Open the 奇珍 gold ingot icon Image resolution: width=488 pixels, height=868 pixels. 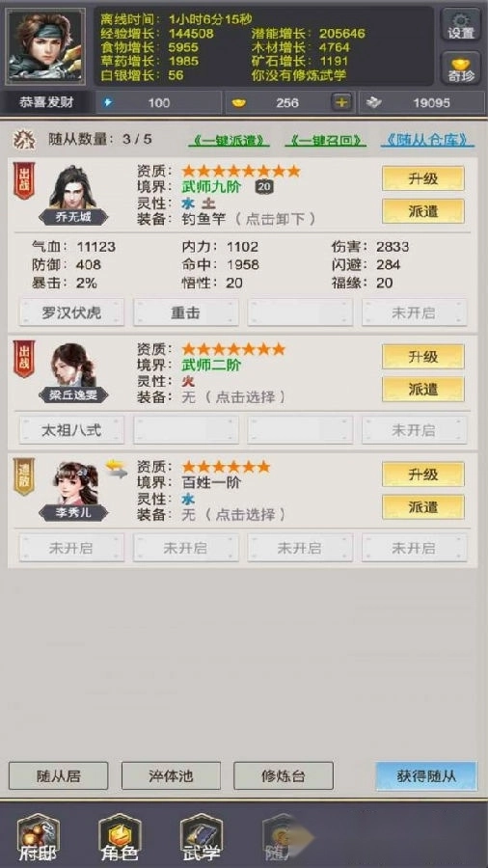tap(461, 68)
